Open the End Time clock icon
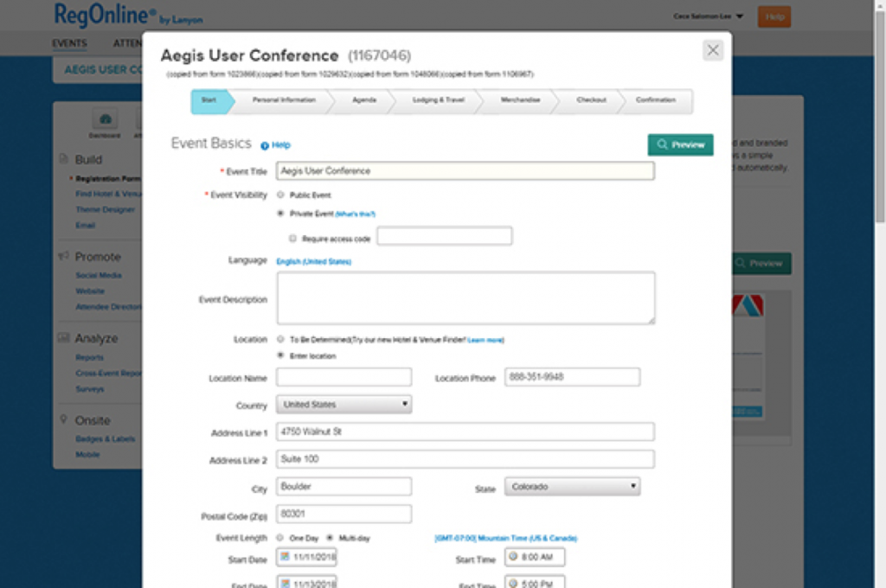Viewport: 886px width, 588px height. (513, 584)
